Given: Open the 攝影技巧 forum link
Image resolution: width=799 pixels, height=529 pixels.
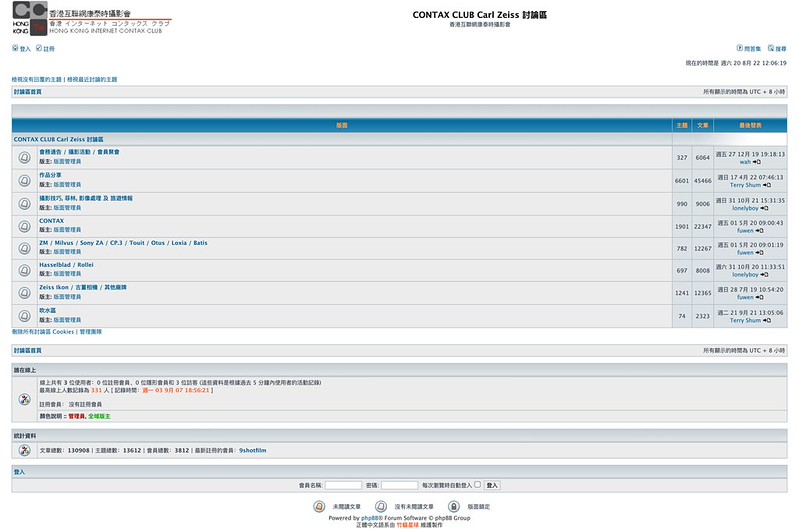Looking at the screenshot, I should click(86, 198).
